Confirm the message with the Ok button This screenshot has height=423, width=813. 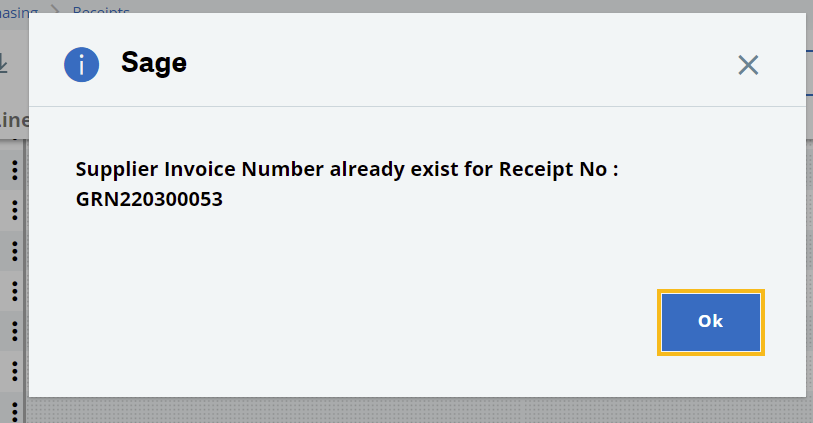[710, 322]
